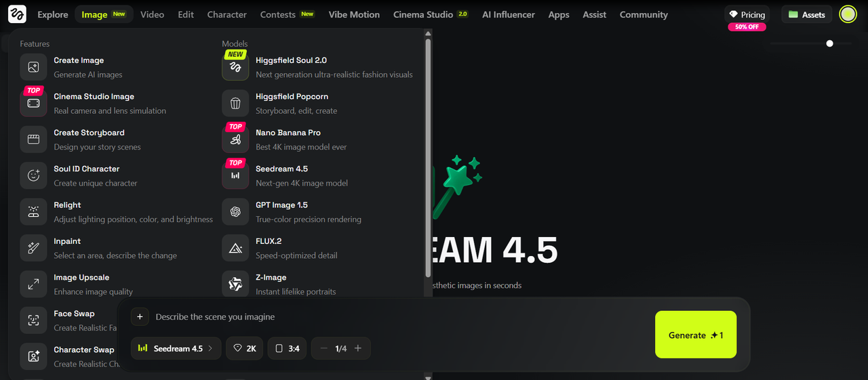868x380 pixels.
Task: Open the Contests nav item
Action: pos(287,14)
